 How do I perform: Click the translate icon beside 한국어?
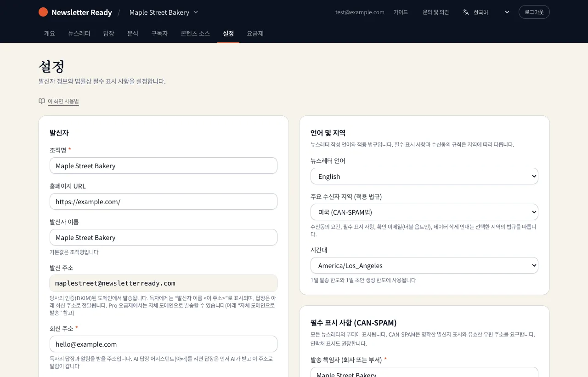point(466,12)
